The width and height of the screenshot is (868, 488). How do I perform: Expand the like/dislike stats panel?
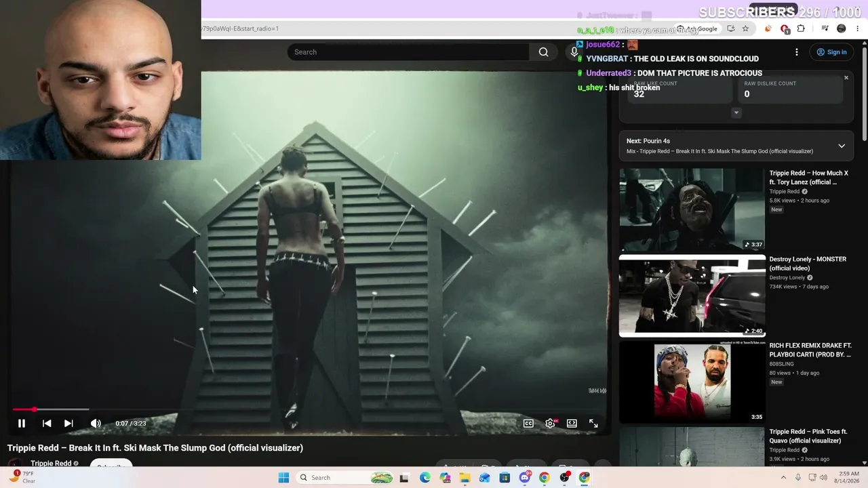[x=736, y=113]
